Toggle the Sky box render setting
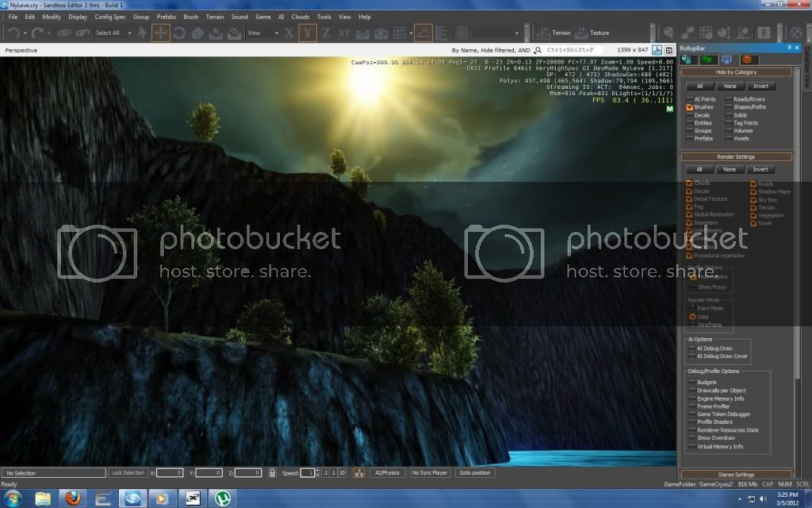The height and width of the screenshot is (508, 812). pyautogui.click(x=753, y=199)
